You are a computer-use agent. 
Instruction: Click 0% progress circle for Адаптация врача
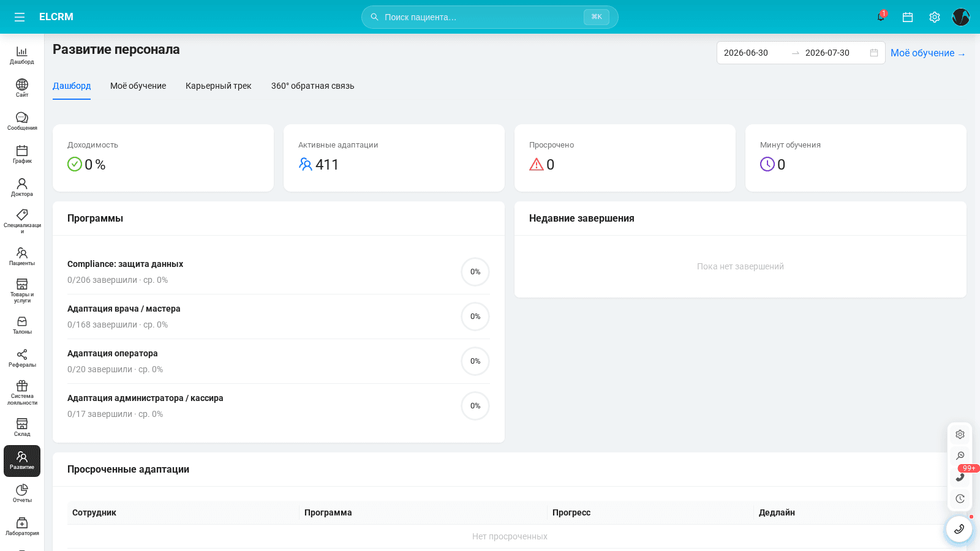click(x=475, y=317)
